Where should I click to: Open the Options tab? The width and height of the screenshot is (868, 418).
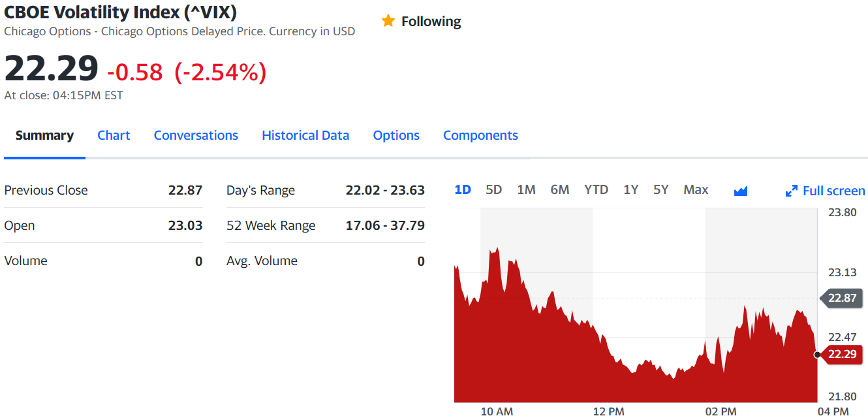click(396, 135)
